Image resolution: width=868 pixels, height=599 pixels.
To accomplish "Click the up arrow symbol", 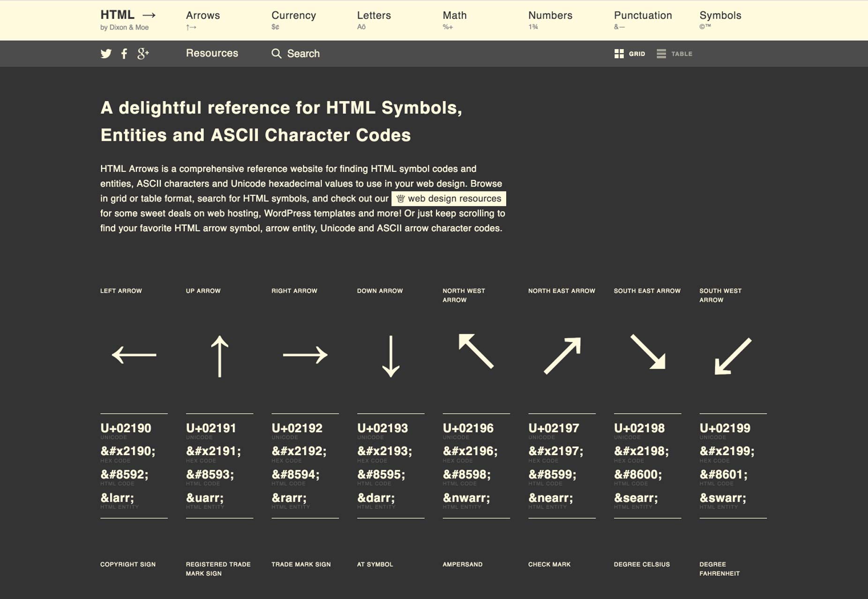I will [219, 356].
